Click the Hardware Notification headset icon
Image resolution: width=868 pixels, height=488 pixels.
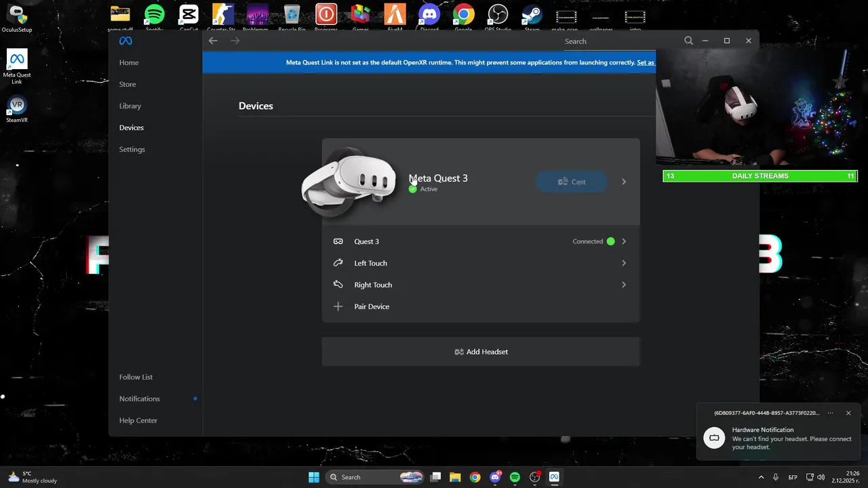[714, 438]
